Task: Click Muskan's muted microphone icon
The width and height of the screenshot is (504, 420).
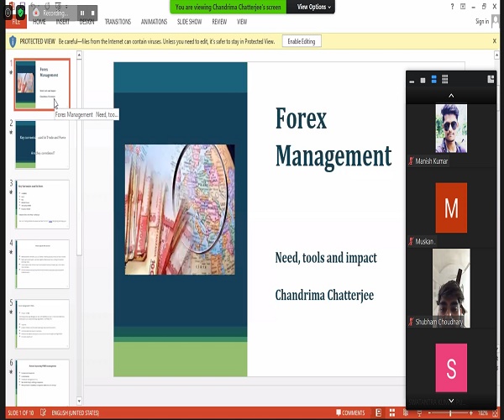Action: point(411,241)
